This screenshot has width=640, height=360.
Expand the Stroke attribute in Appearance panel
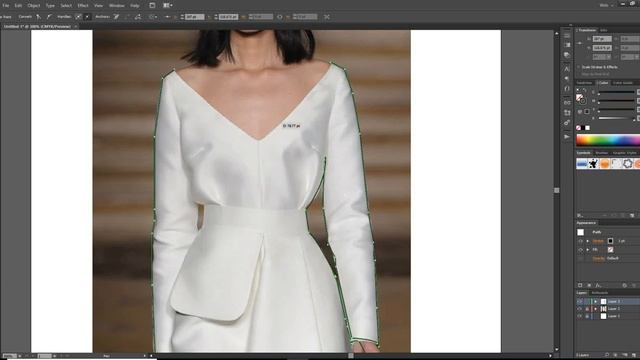588,241
